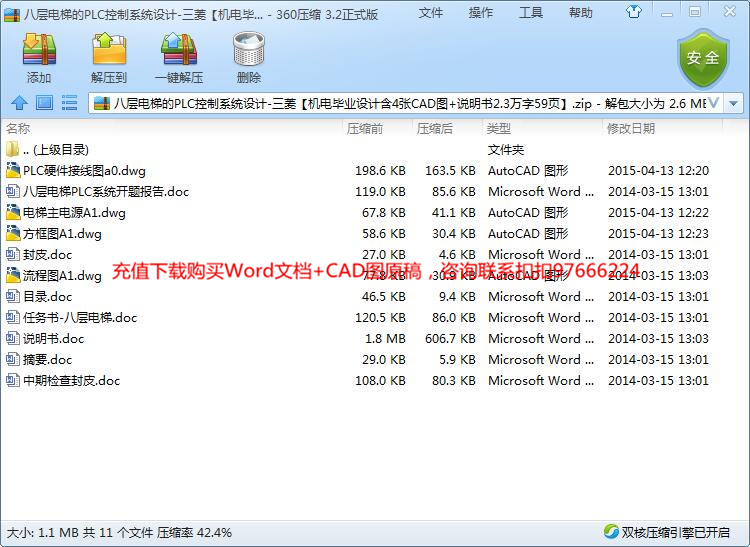Click the 说明书.doc file icon
This screenshot has width=750, height=547.
[x=12, y=339]
